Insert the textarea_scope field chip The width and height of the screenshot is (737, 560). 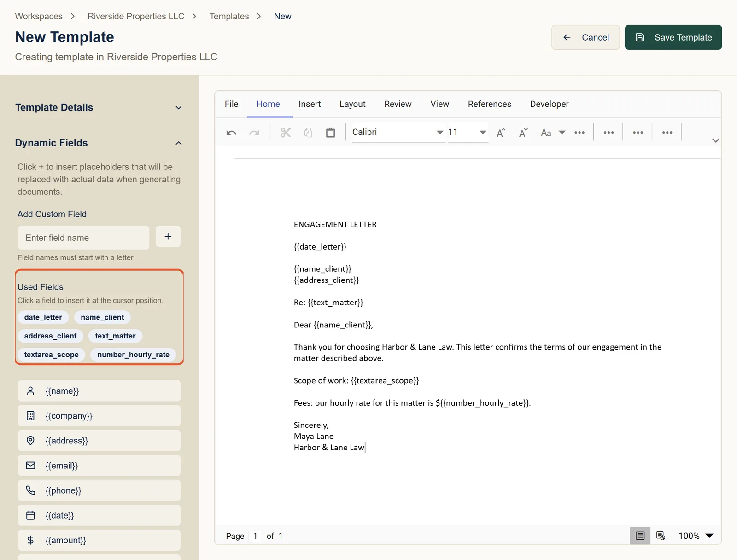click(51, 355)
